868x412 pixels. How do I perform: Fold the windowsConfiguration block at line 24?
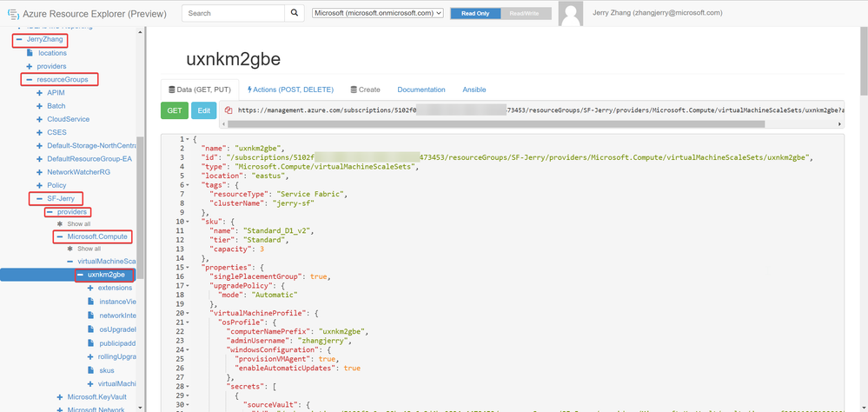tap(189, 349)
